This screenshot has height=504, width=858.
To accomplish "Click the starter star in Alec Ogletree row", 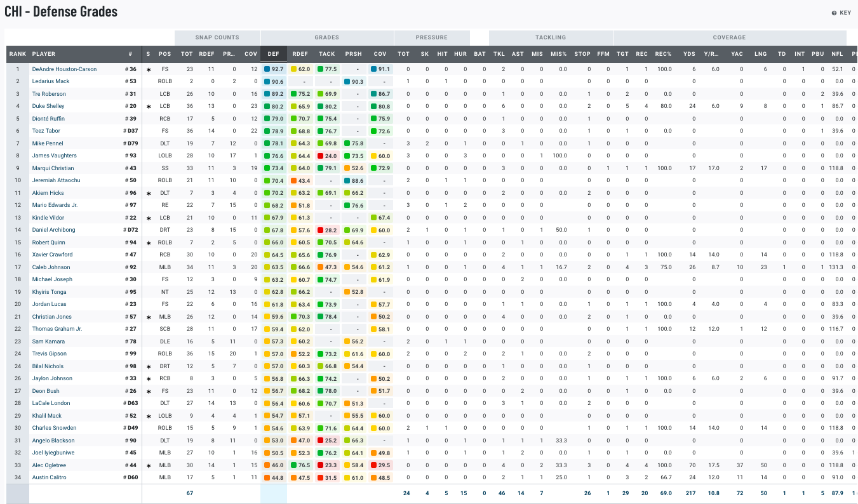I will [x=149, y=465].
